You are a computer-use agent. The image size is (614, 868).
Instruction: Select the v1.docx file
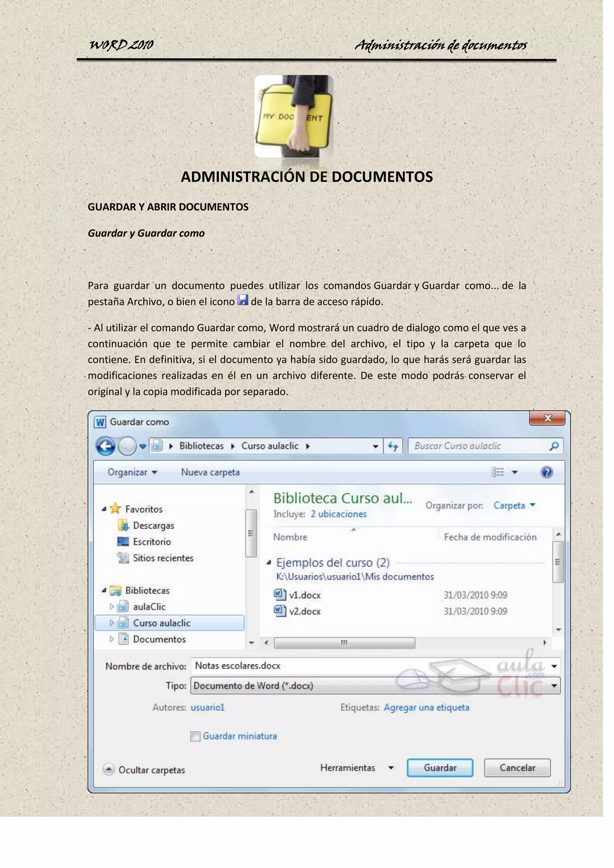point(305,595)
